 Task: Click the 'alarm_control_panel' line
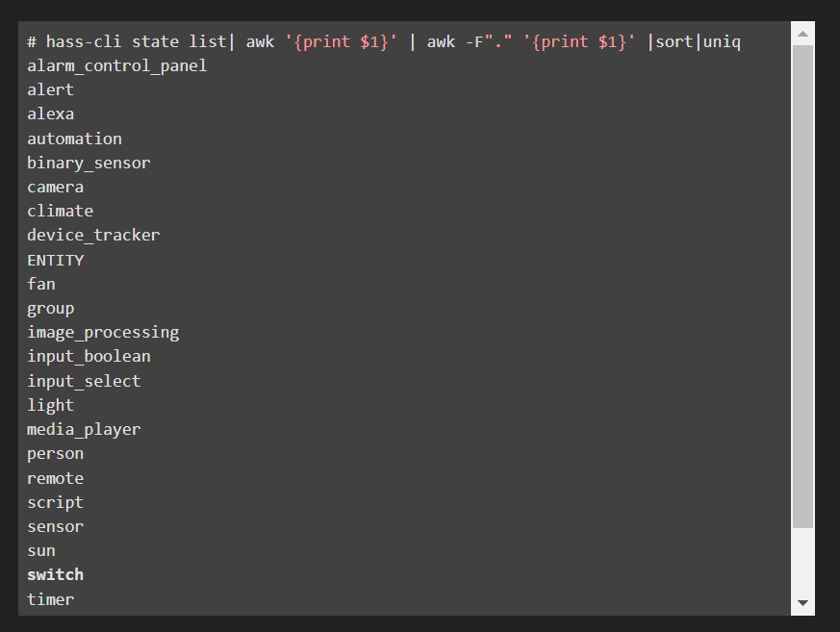[x=116, y=65]
